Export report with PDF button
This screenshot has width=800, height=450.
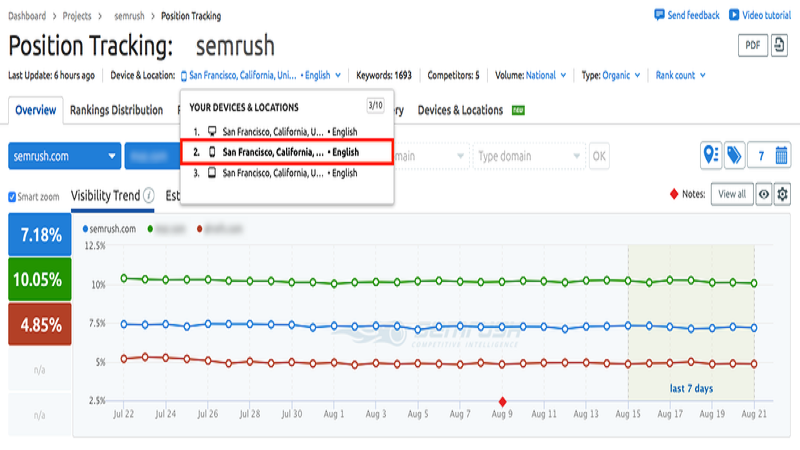(x=753, y=45)
